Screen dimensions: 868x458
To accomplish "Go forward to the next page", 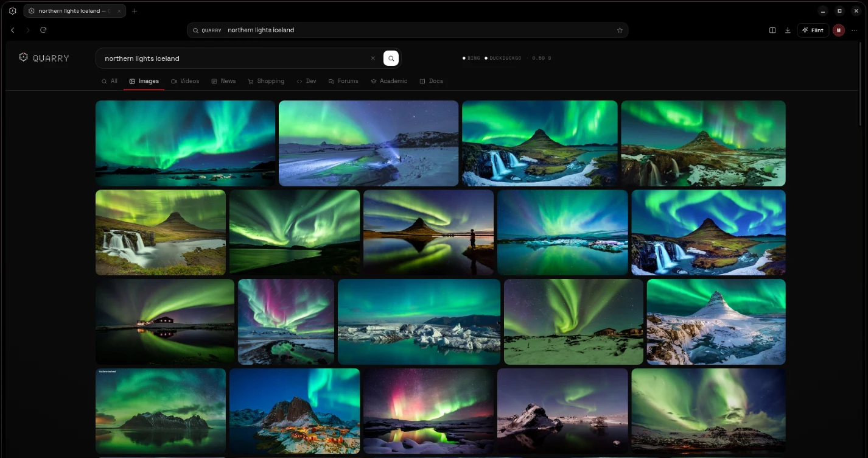I will (x=28, y=30).
